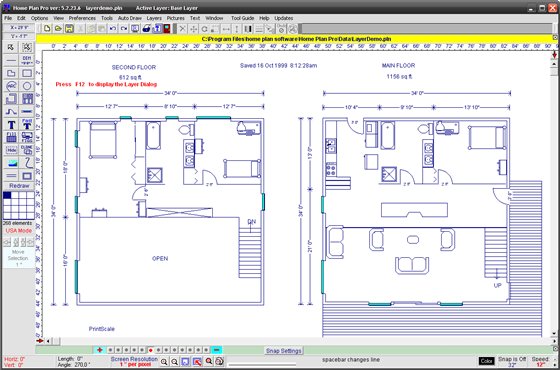Save the plan with the floppy disk icon
This screenshot has width=560, height=370.
[x=70, y=29]
